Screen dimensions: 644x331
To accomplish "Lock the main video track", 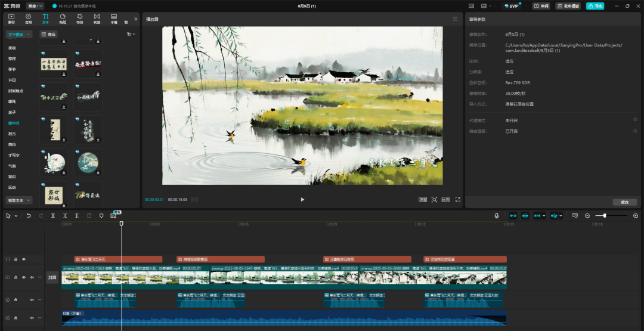I will [16, 277].
